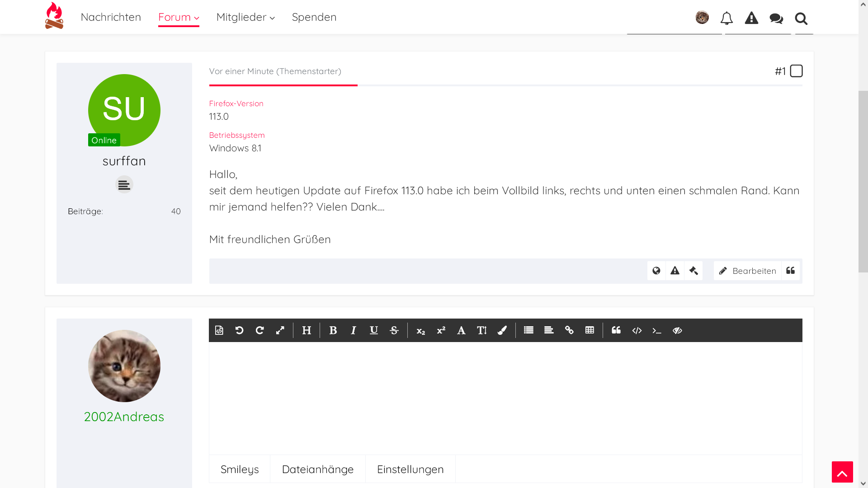Click into the reply message text area
868x488 pixels.
tap(505, 398)
